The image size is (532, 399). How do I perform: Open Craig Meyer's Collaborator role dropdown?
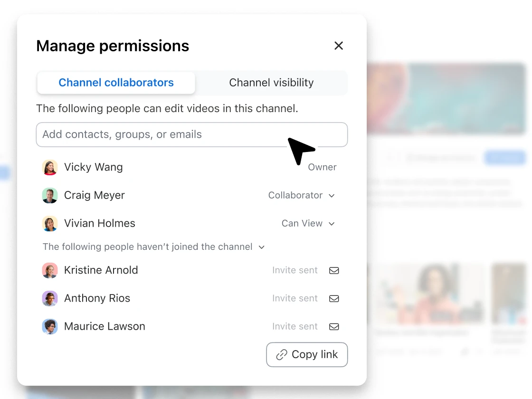point(302,195)
